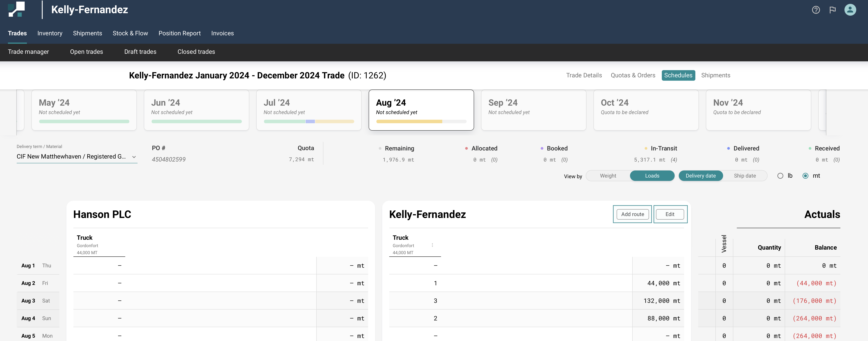The image size is (868, 341).
Task: Click Edit in Kelly-Fernandez panel
Action: pyautogui.click(x=670, y=214)
